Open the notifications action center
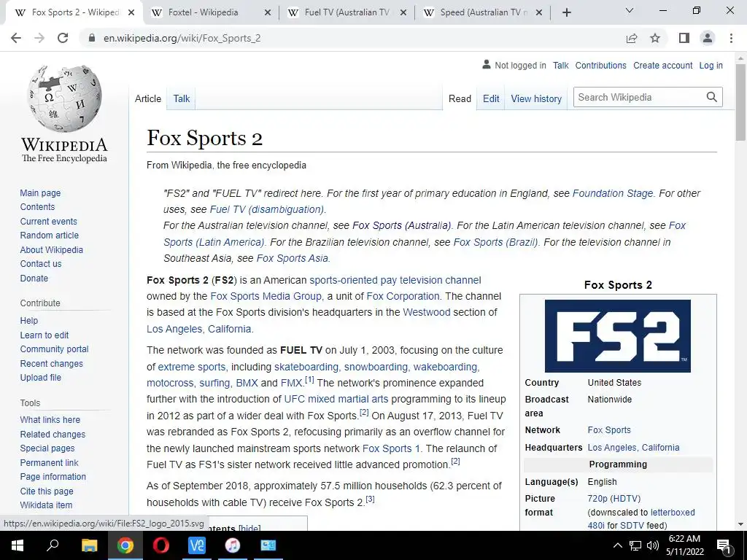Viewport: 747px width, 560px height. pyautogui.click(x=724, y=545)
